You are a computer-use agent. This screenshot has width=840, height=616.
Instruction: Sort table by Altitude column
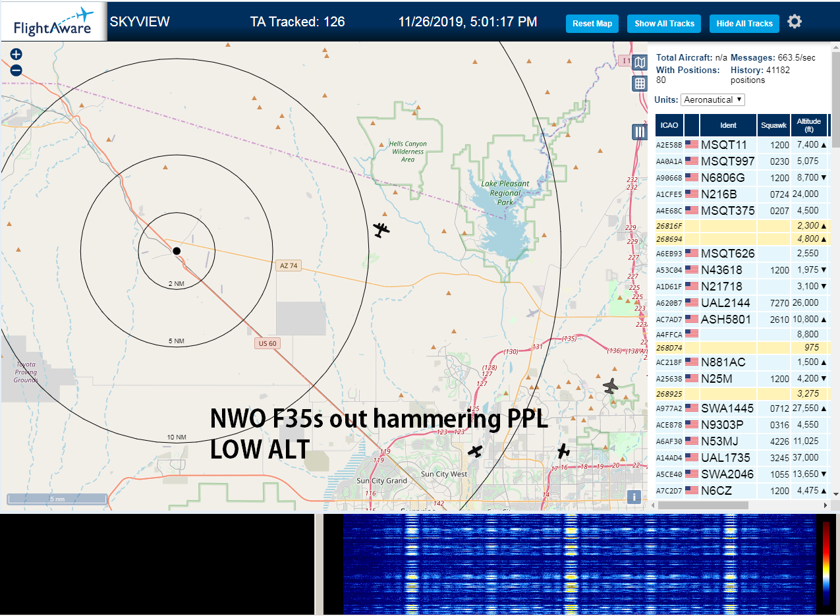[x=808, y=125]
